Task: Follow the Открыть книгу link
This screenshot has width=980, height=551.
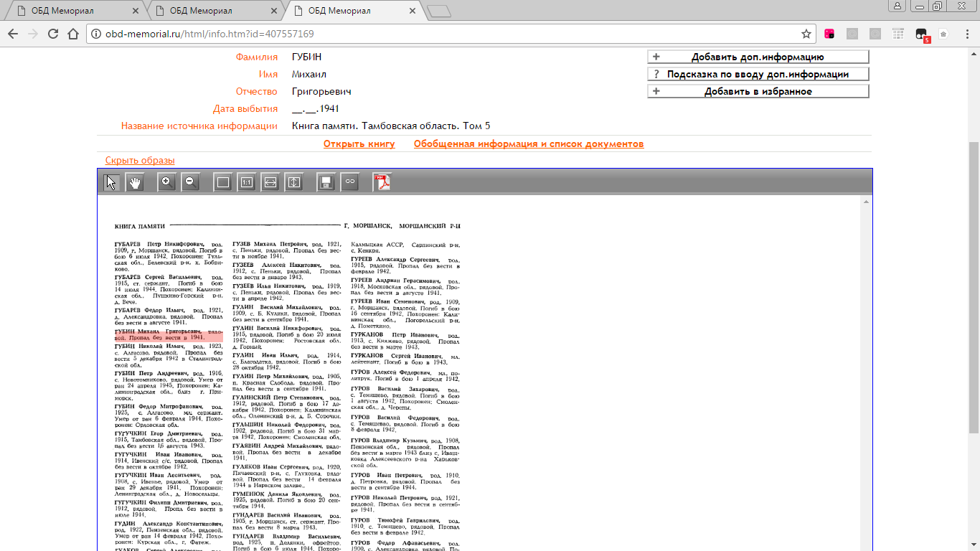Action: pyautogui.click(x=359, y=144)
